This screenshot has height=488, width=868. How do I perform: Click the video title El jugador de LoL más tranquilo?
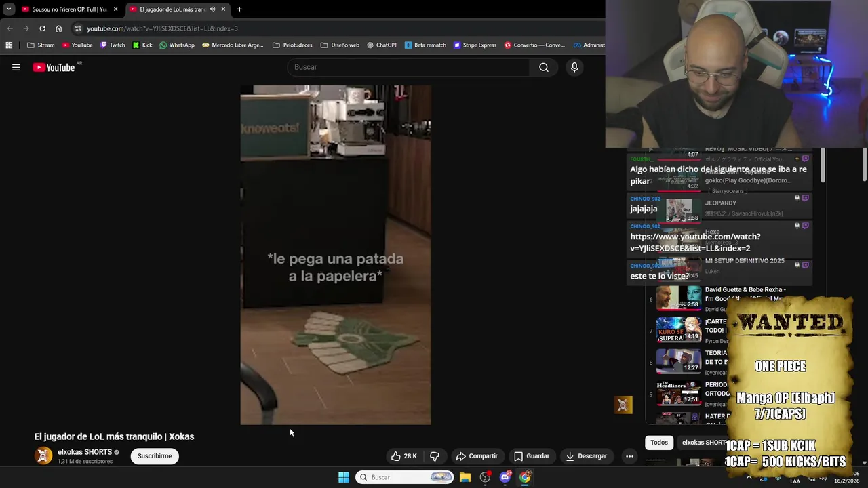coord(114,436)
